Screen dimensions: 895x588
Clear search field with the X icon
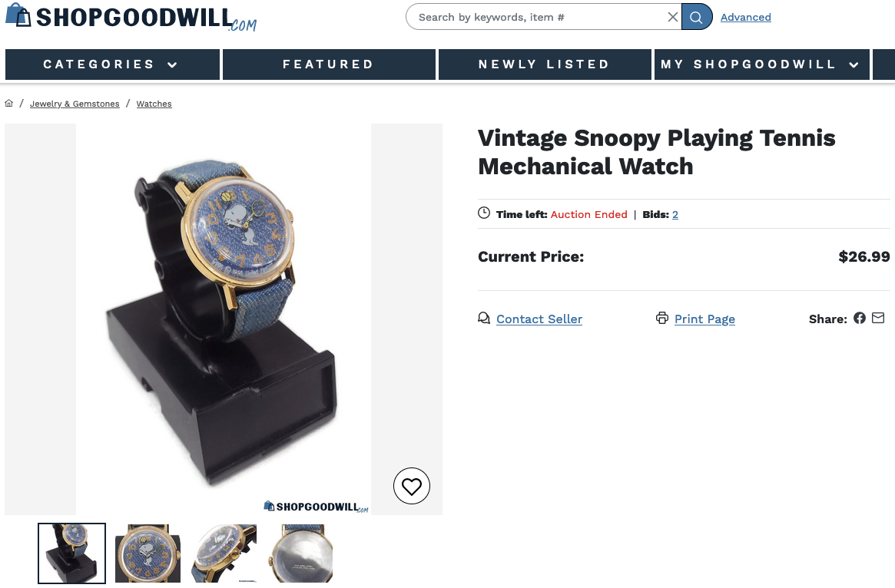tap(672, 17)
